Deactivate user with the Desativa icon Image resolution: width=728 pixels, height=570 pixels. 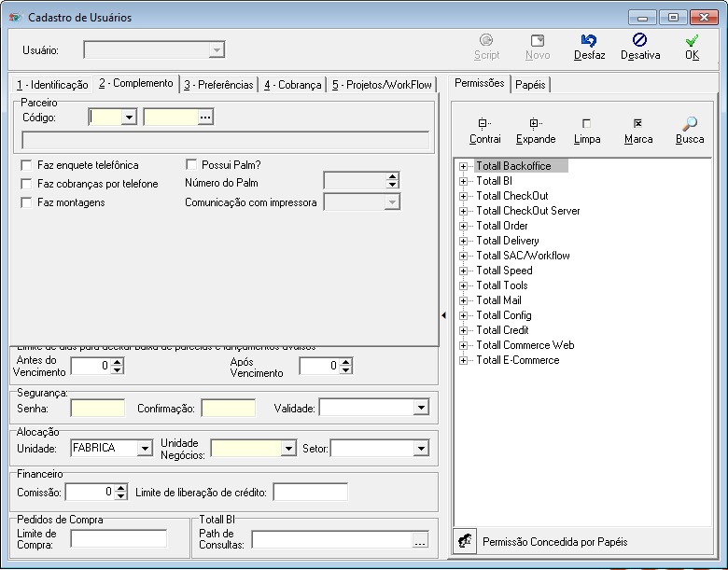point(639,40)
